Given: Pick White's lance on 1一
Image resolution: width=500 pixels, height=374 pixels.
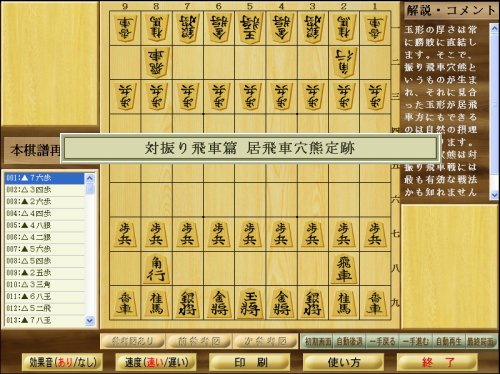Looking at the screenshot, I should 375,28.
